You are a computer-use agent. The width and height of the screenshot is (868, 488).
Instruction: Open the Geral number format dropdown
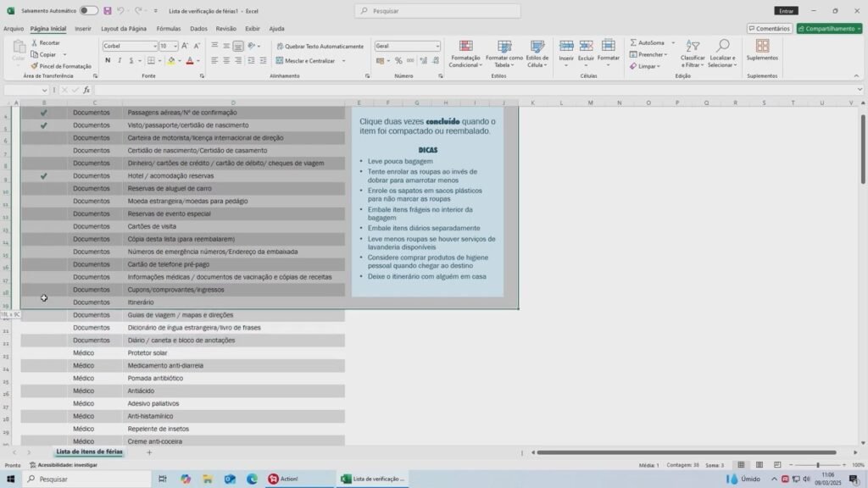pyautogui.click(x=437, y=47)
